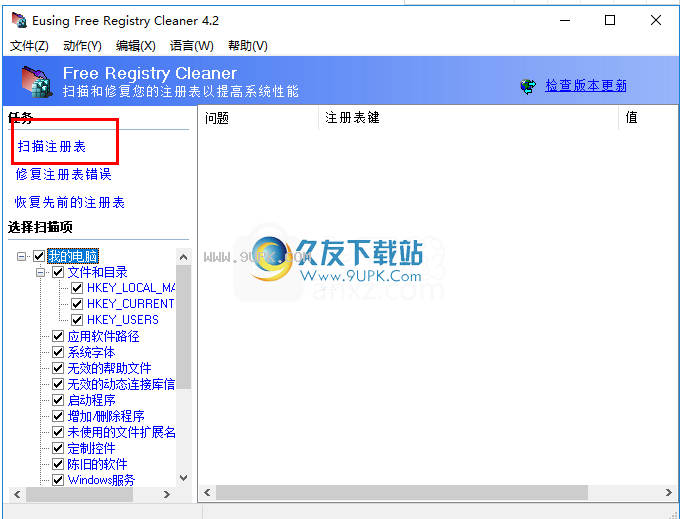Click results list scroll left arrow
The image size is (680, 519).
click(x=207, y=493)
